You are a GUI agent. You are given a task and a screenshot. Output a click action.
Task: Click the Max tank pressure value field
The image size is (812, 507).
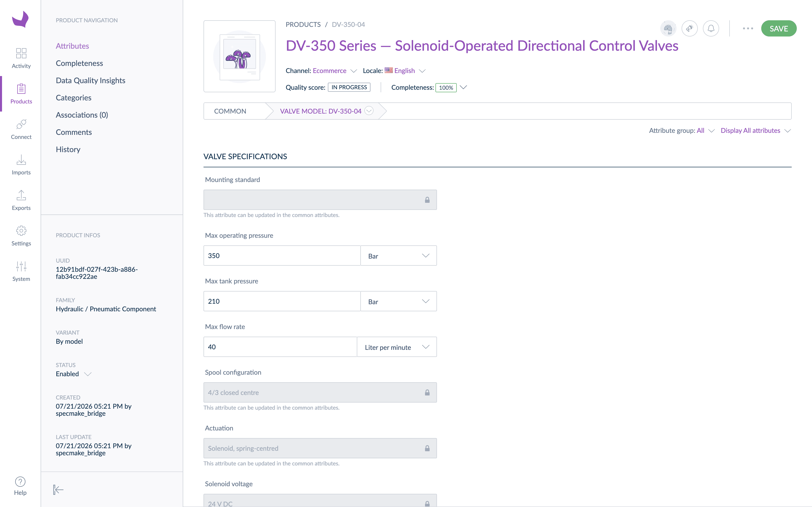pos(282,301)
